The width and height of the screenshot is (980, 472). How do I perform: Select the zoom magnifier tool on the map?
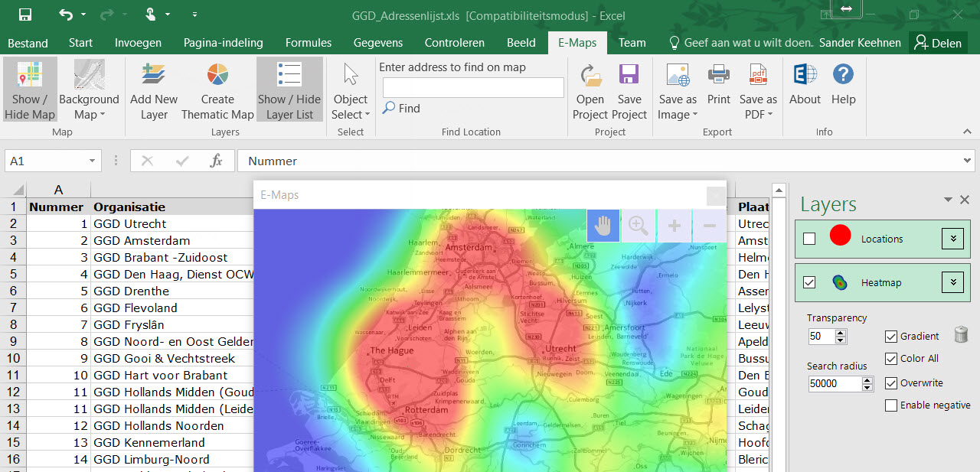[x=638, y=225]
